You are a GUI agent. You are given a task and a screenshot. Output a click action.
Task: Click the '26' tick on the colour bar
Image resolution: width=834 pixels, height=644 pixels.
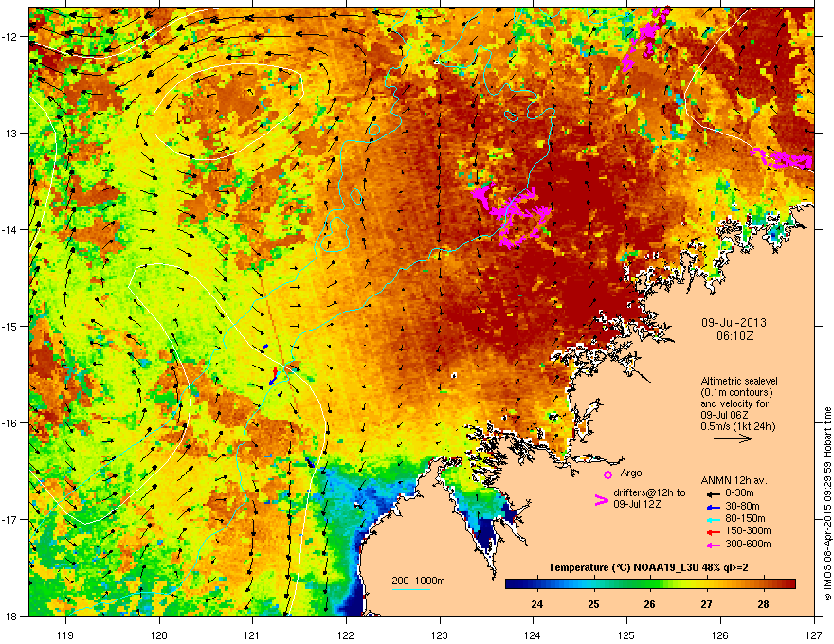click(649, 604)
